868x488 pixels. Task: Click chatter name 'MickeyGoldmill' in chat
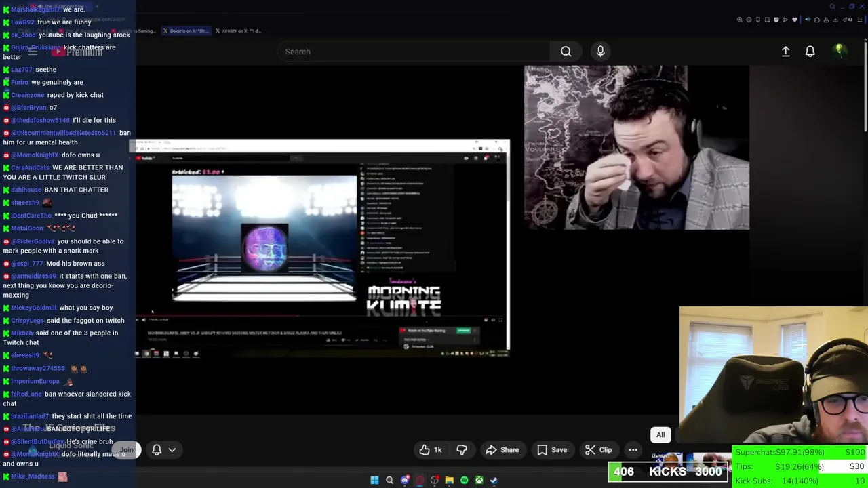[33, 308]
